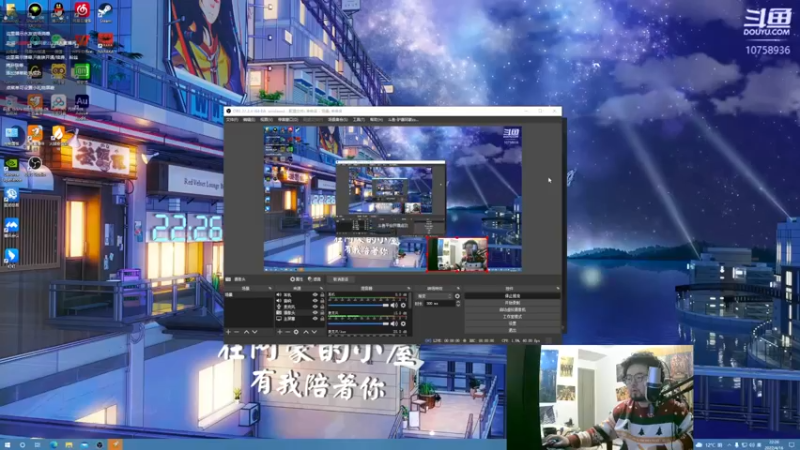Toggle visibility eye of the main screen source

click(315, 319)
